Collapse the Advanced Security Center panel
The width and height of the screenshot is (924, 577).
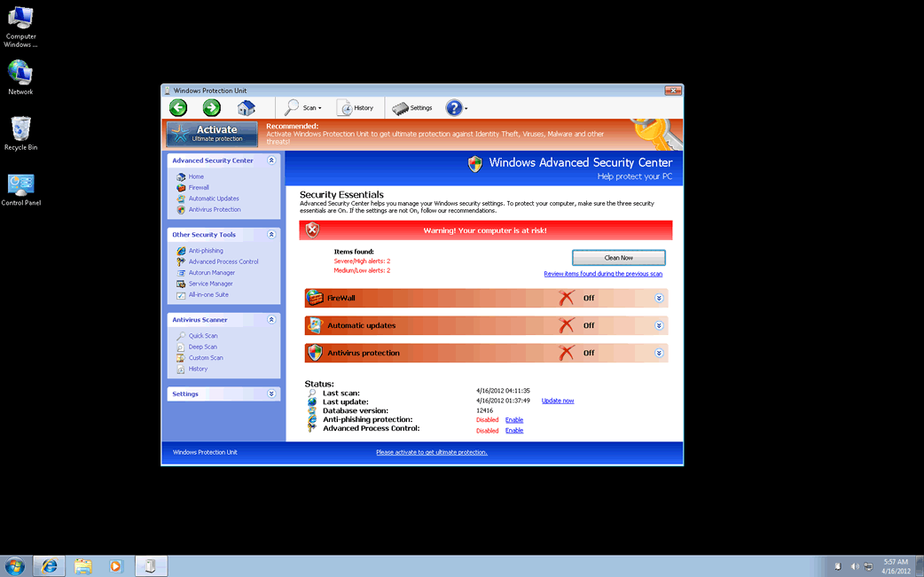pyautogui.click(x=271, y=160)
